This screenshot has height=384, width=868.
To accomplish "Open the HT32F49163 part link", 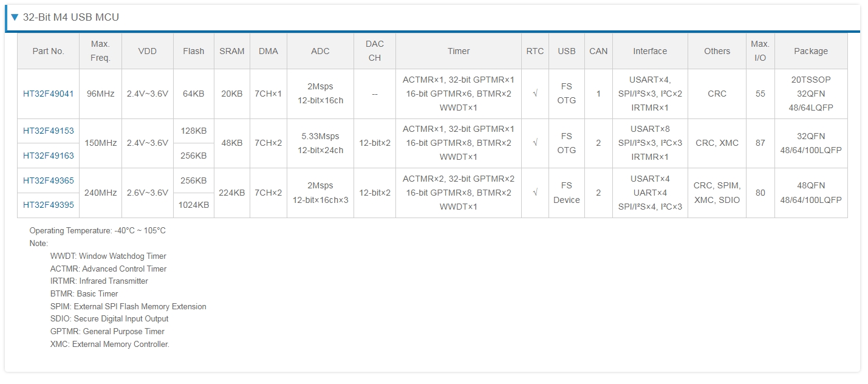I will pyautogui.click(x=49, y=156).
